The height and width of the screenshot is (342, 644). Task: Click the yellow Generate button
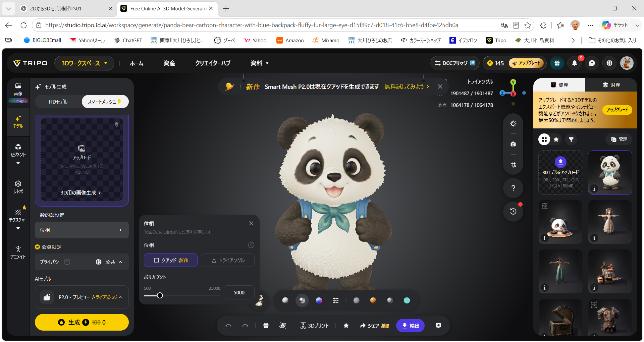coord(82,322)
